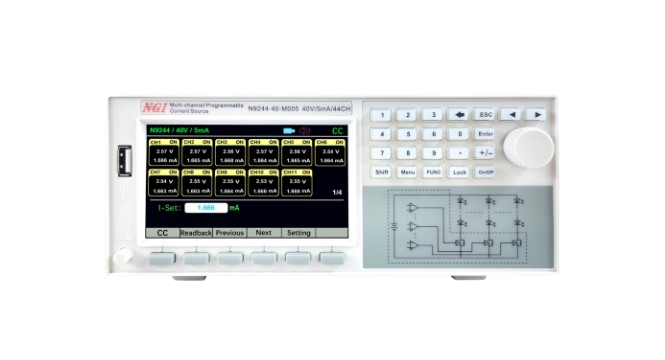Tap number key 0
This screenshot has width=665, height=360.
point(459,134)
